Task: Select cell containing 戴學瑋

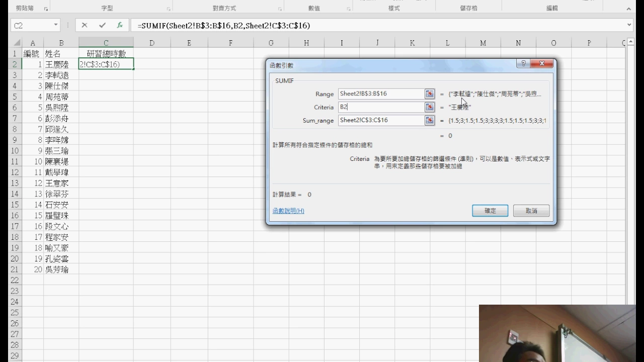Action: [x=61, y=172]
